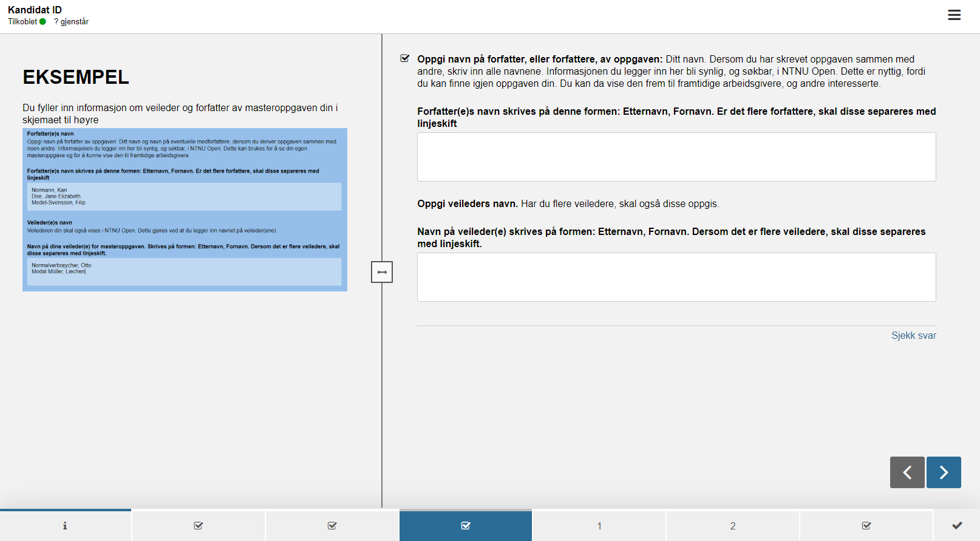Screen dimensions: 980x541
Task: Open the check-square tab left of highlighted tab
Action: 332,526
